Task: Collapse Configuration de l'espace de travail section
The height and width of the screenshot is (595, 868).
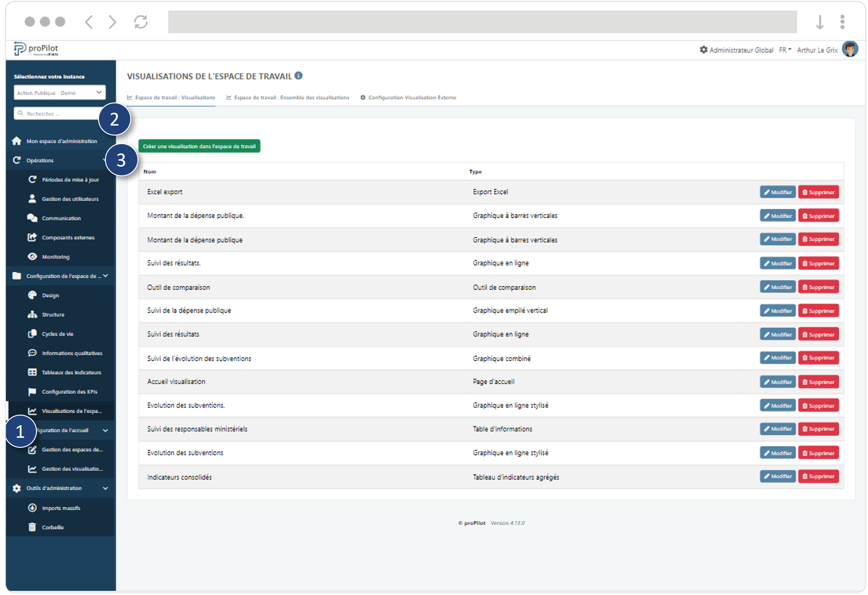Action: tap(105, 276)
